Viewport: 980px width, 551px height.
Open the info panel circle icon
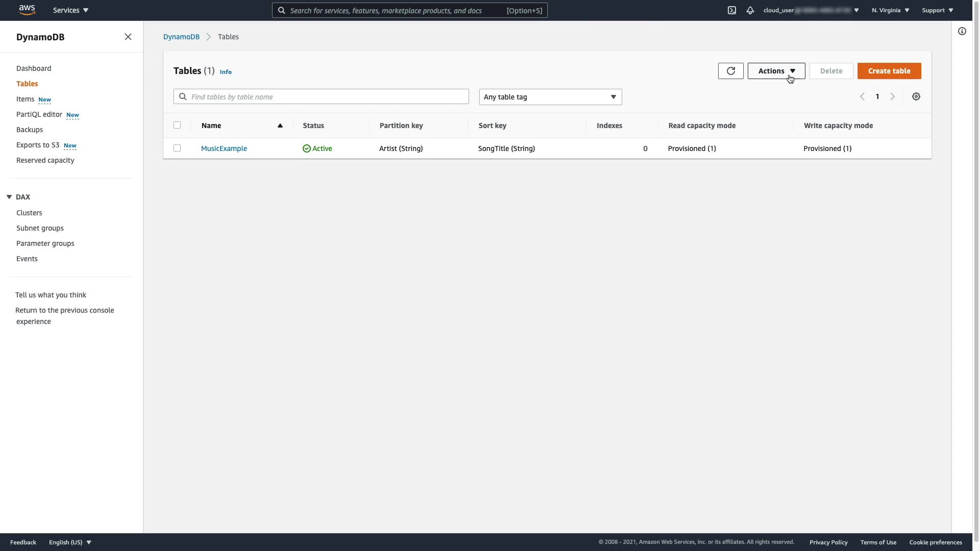pos(962,32)
